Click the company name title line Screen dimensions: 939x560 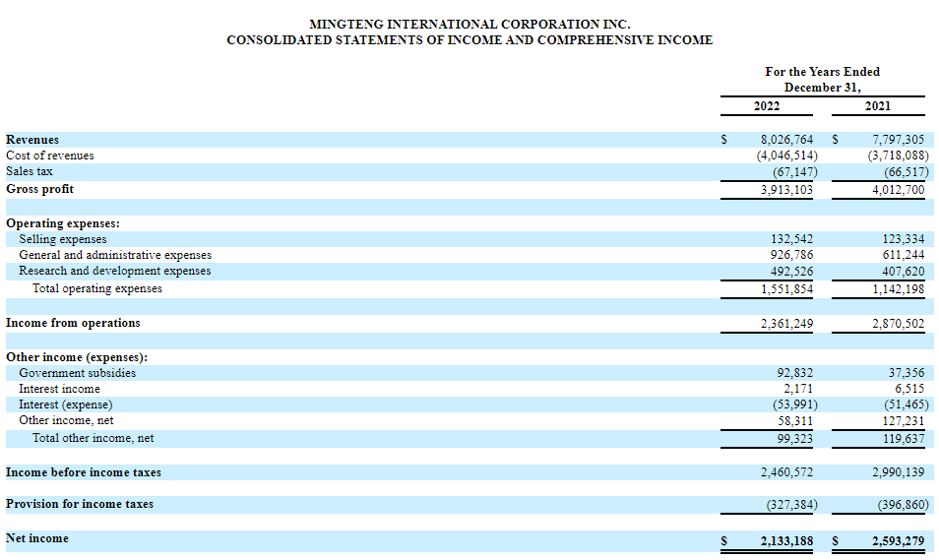pyautogui.click(x=469, y=25)
